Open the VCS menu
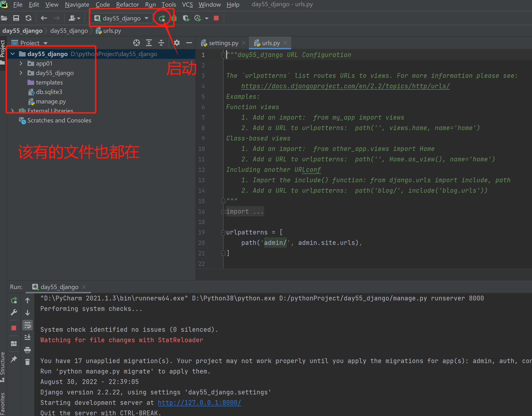The height and width of the screenshot is (416, 532). pos(187,4)
